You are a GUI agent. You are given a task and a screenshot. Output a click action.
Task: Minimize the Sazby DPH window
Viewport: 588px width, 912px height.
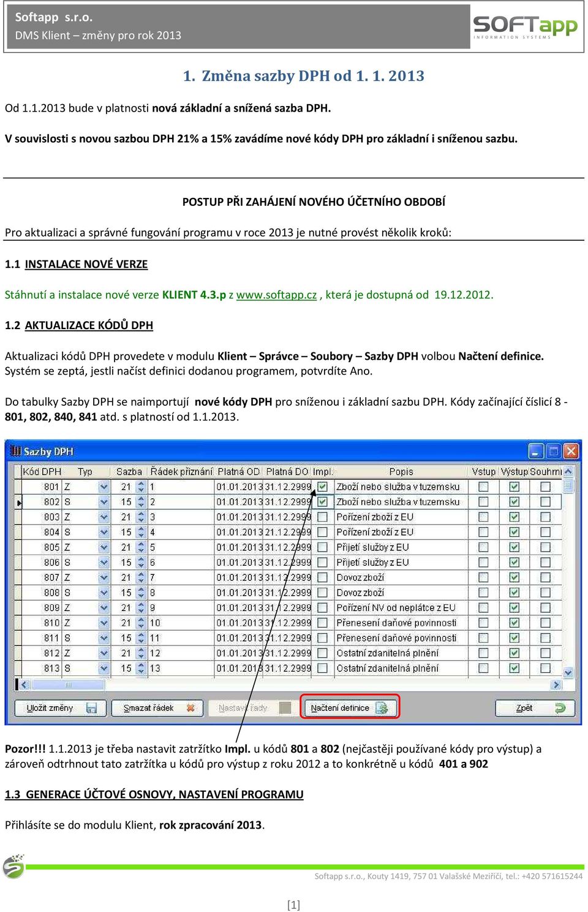536,452
